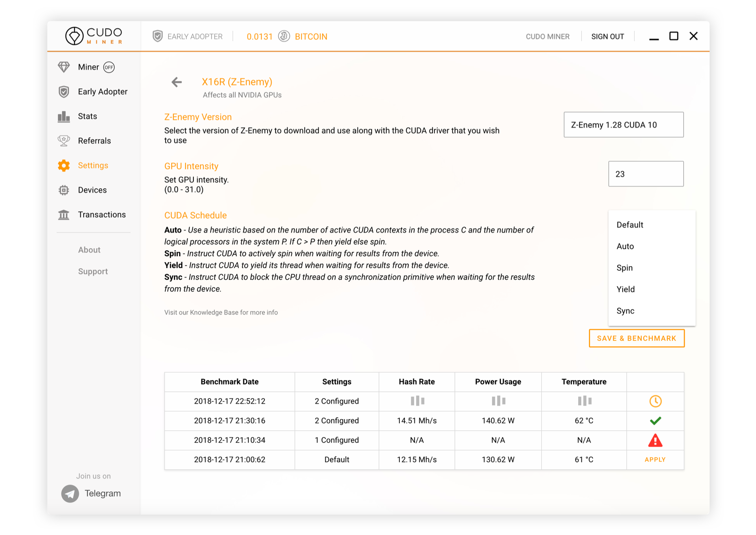Viewport: 756px width, 535px height.
Task: Click the Telegram paper plane icon
Action: pos(70,494)
